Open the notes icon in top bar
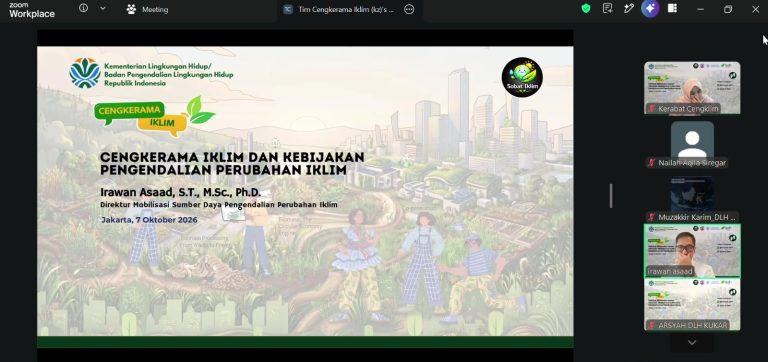Screen dimensions: 768x362 [x=607, y=8]
